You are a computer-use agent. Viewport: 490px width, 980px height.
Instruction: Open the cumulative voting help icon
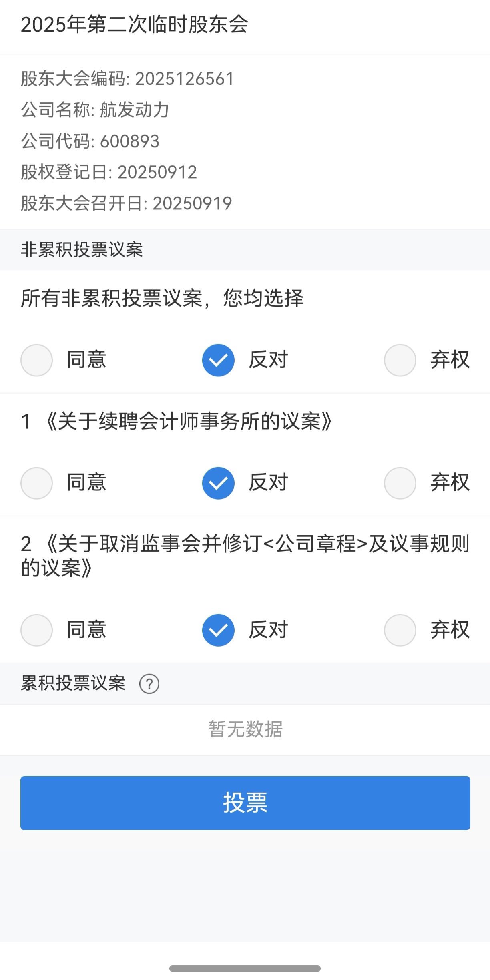tap(149, 684)
